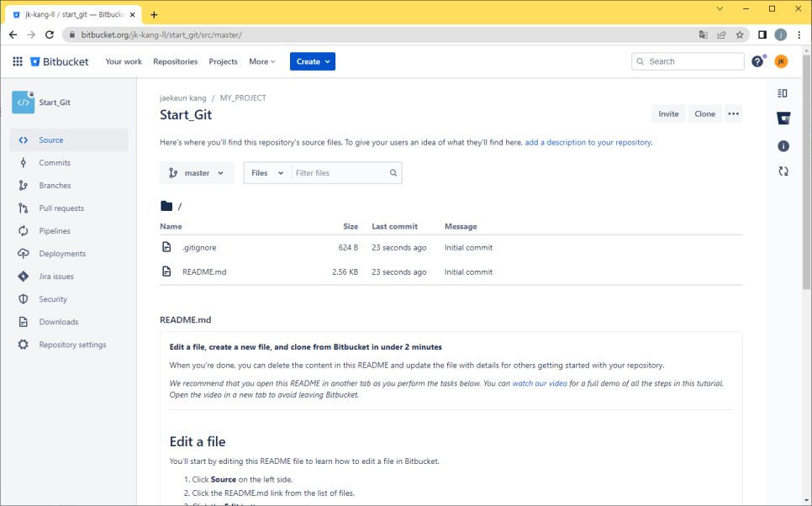Click the filter files magnifier icon
The height and width of the screenshot is (506, 812).
point(393,173)
